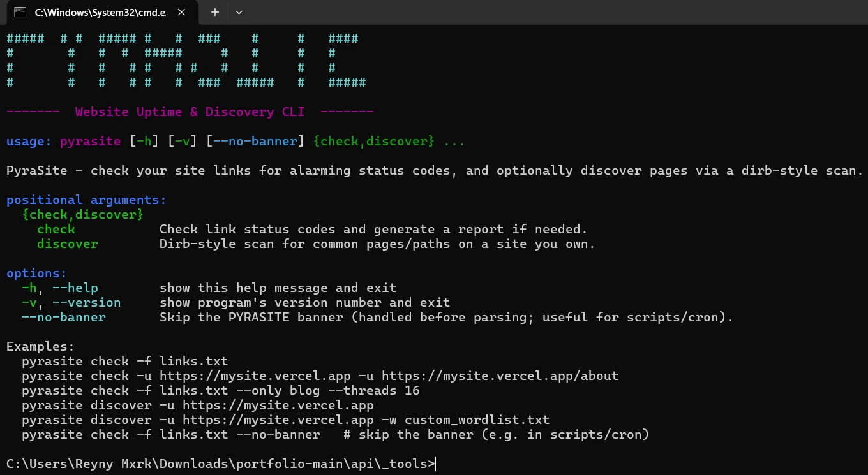Image resolution: width=868 pixels, height=475 pixels.
Task: Click the 'usage:' label text
Action: 29,141
